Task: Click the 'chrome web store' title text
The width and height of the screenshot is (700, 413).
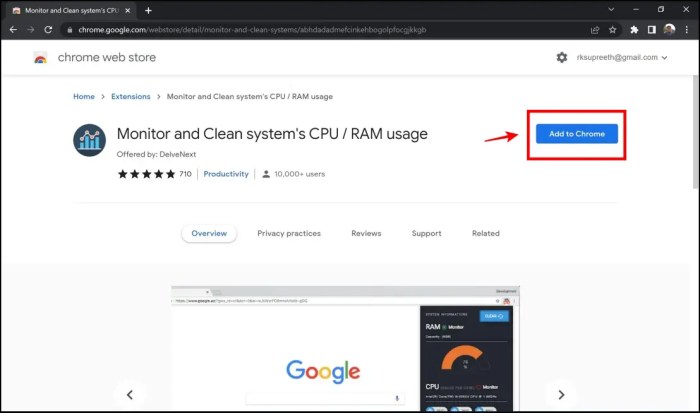Action: [107, 58]
